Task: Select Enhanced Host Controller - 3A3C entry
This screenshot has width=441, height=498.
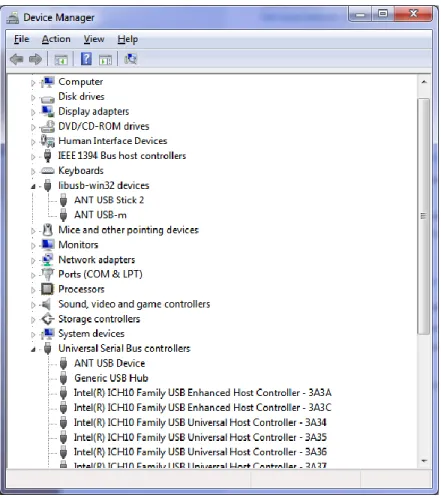Action: [x=203, y=407]
